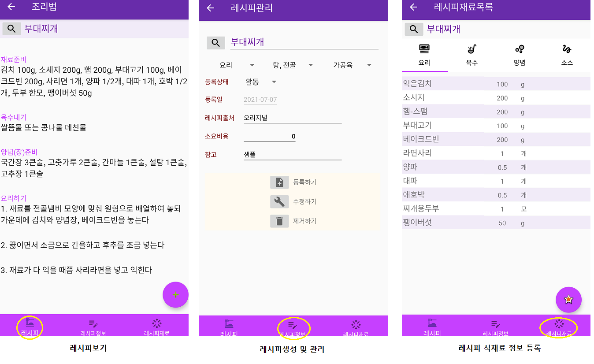This screenshot has width=594, height=364.
Task: Tap the star floating action button
Action: tap(568, 300)
